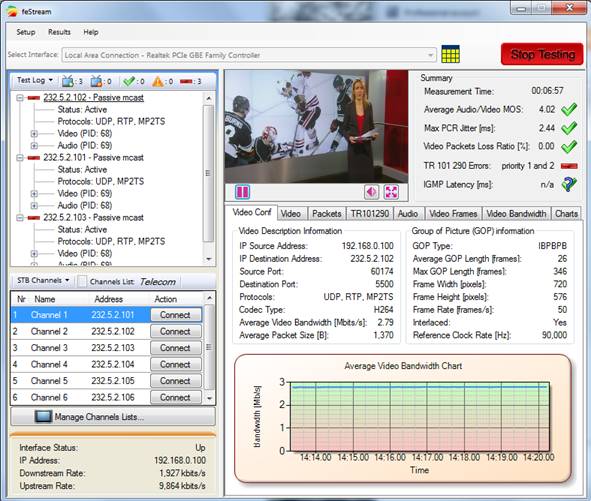591x501 pixels.
Task: Click Average Audio/Video MOS green checkmark
Action: pyautogui.click(x=569, y=109)
